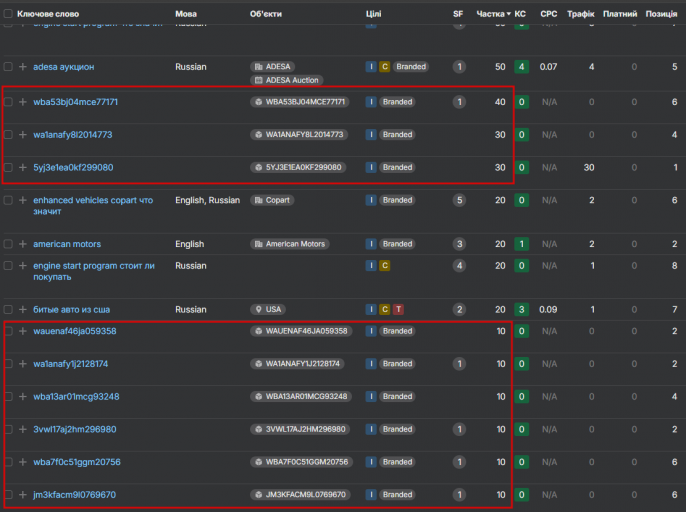Click the USA location entity tag

pos(268,309)
